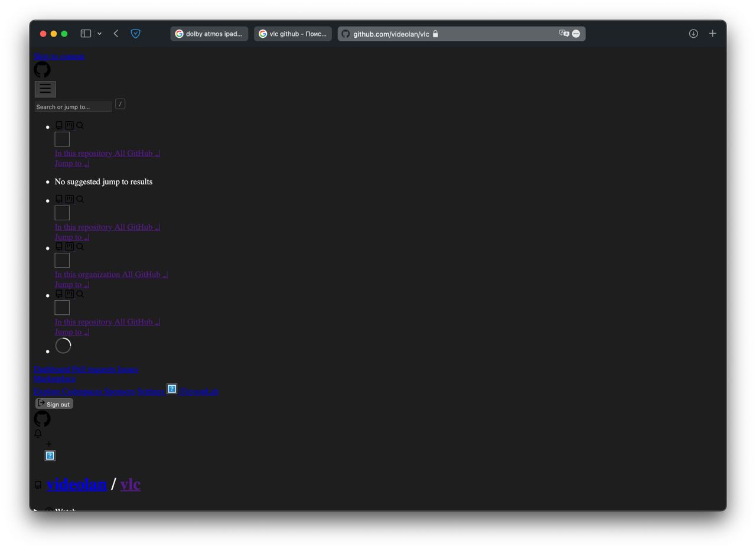Open the Settings link
This screenshot has width=756, height=550.
point(151,391)
